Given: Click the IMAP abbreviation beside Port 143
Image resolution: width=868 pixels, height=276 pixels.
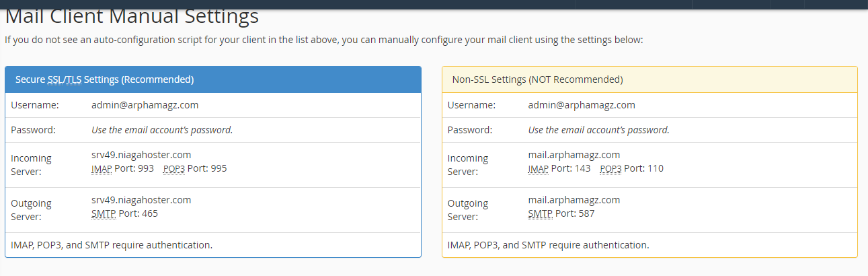Looking at the screenshot, I should coord(539,168).
